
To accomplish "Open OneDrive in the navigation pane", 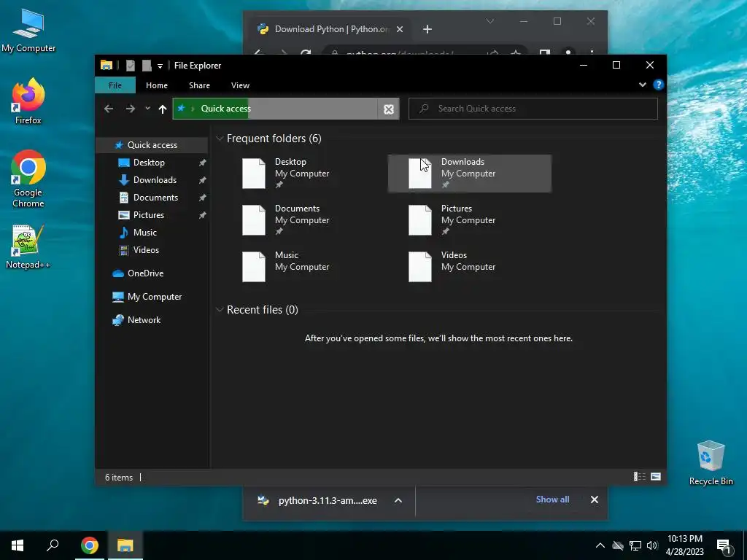I will [145, 273].
